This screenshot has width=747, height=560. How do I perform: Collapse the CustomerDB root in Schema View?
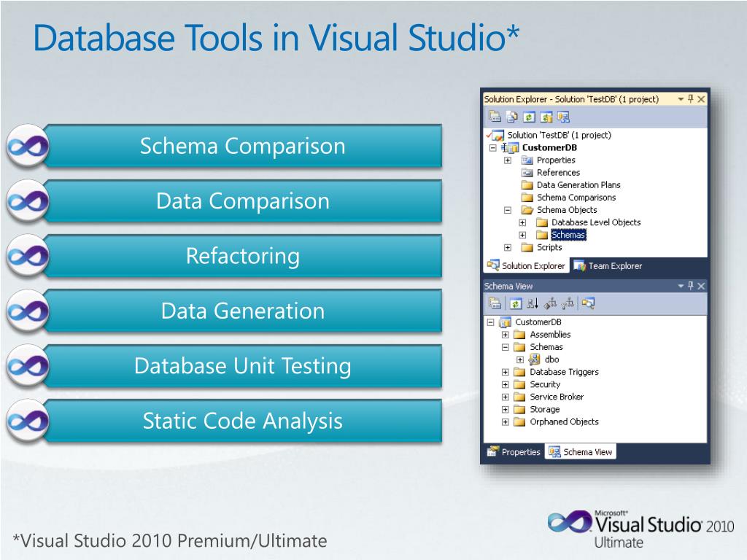pos(491,322)
